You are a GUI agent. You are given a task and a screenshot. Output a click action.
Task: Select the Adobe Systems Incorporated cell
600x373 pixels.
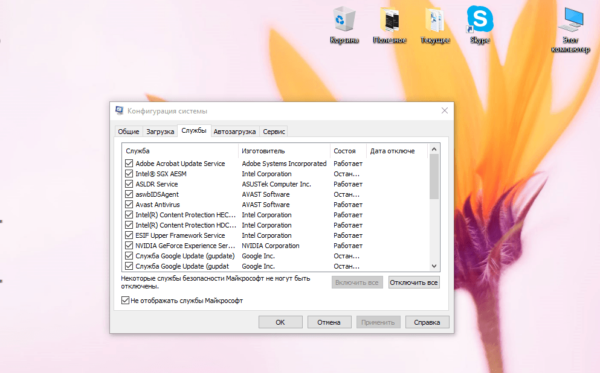click(x=284, y=163)
